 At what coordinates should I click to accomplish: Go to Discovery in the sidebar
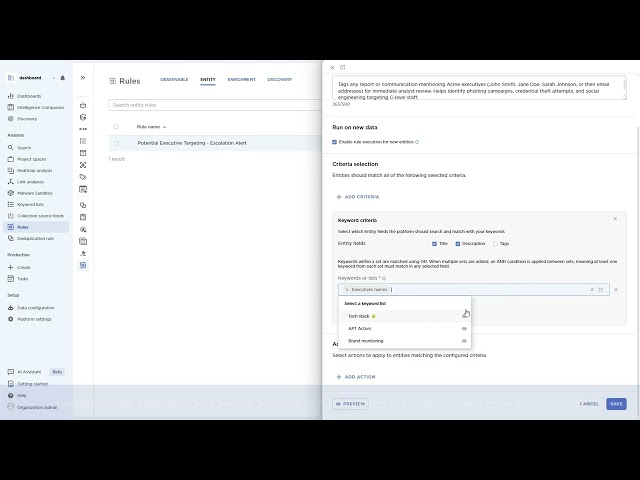pos(22,119)
